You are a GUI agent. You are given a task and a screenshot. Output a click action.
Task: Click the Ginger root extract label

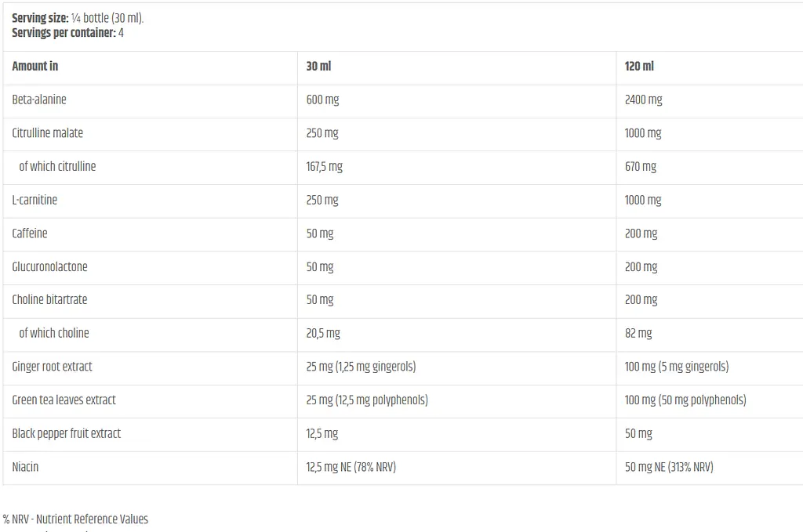[x=52, y=367]
